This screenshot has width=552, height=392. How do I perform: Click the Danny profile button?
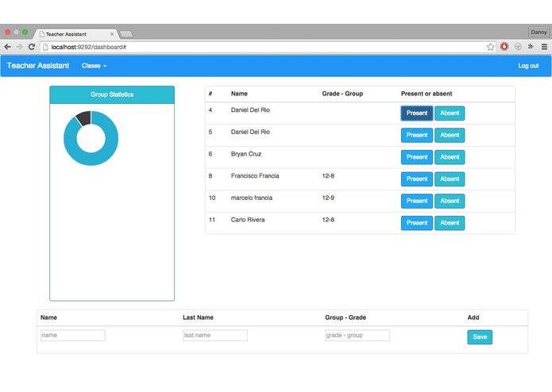[x=538, y=32]
